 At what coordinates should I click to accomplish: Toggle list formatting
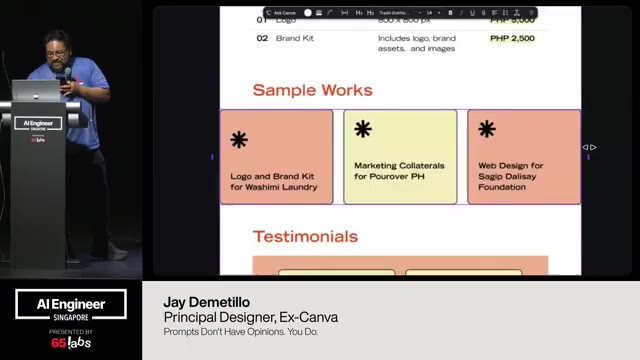(505, 13)
